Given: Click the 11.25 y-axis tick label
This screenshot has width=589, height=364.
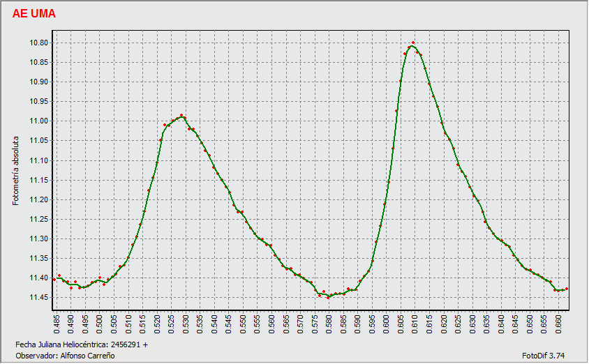Looking at the screenshot, I should point(38,220).
